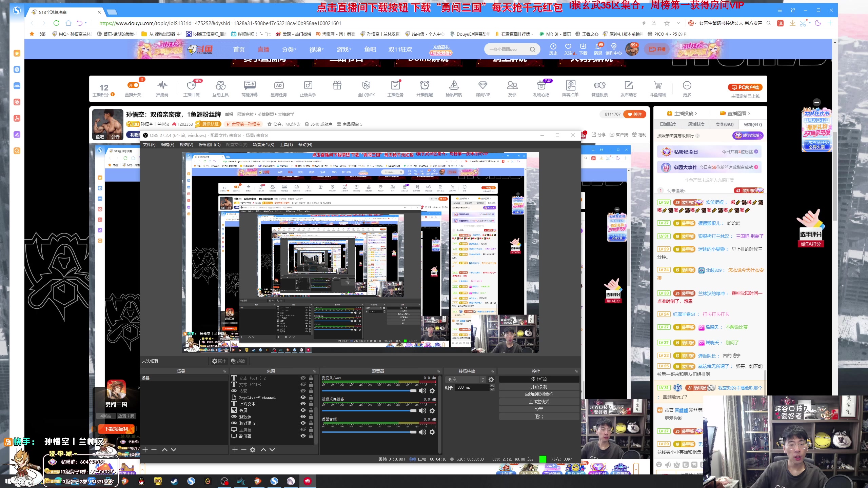The image size is (868, 488).
Task: Open the Steam icon on taskbar
Action: (x=174, y=481)
